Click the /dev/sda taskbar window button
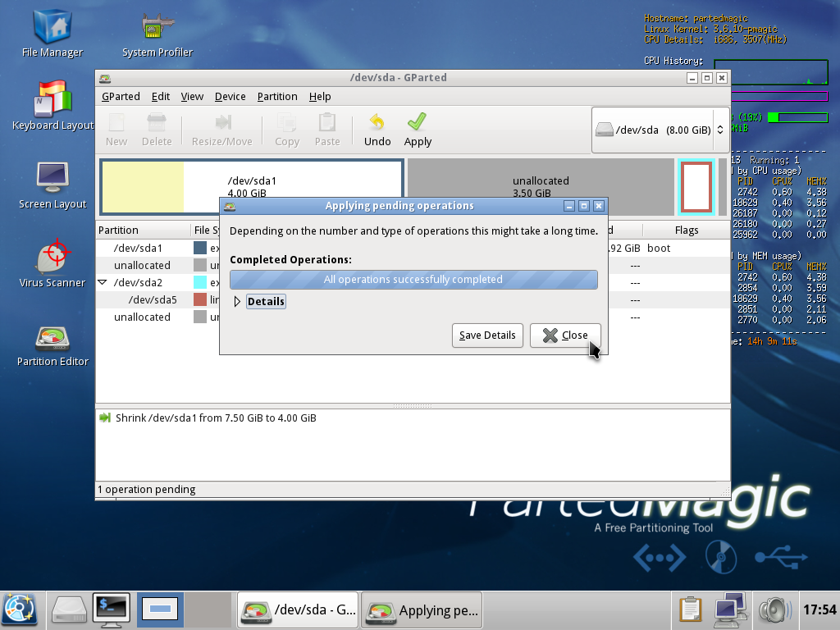 coord(299,609)
